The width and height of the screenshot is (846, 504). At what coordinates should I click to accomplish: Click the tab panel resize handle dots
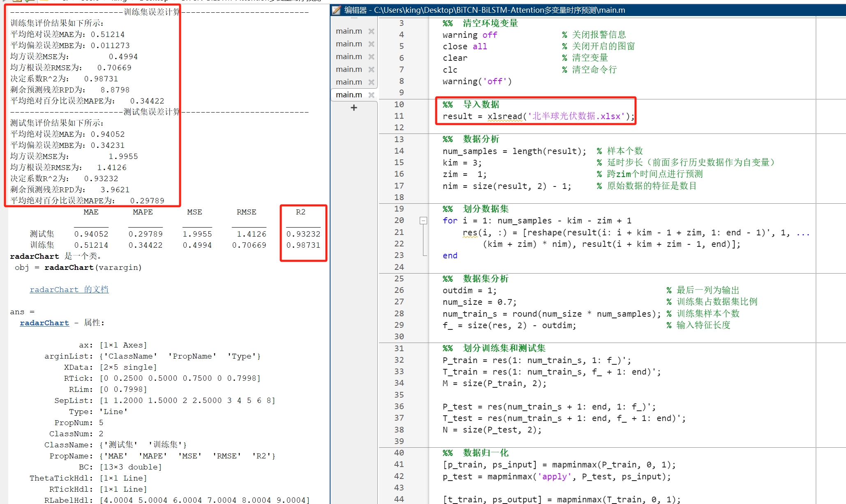pos(354,18)
